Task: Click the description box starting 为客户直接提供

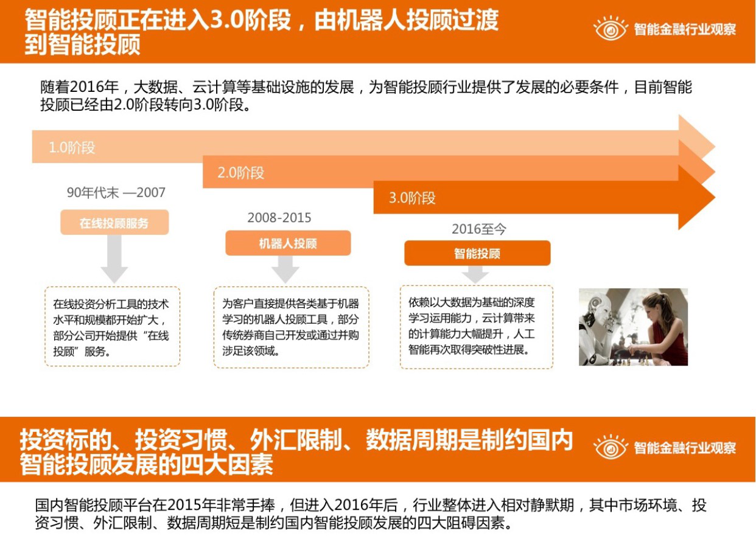Action: click(291, 327)
